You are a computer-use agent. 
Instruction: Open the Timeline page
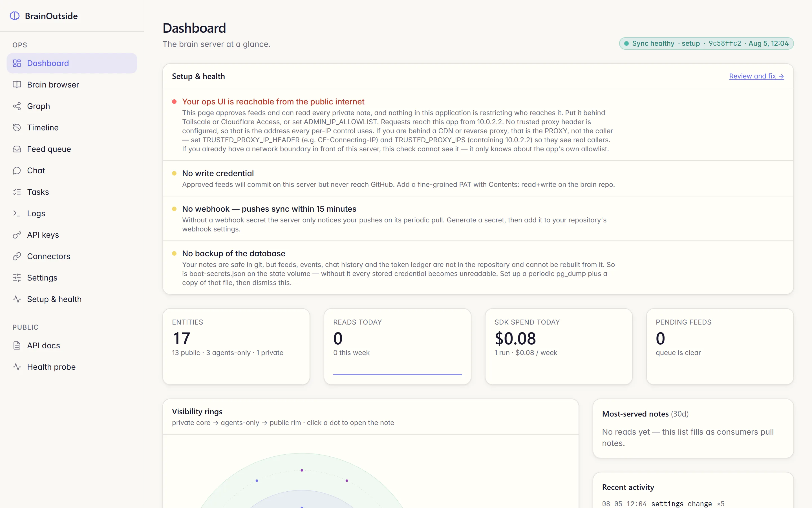72,128
